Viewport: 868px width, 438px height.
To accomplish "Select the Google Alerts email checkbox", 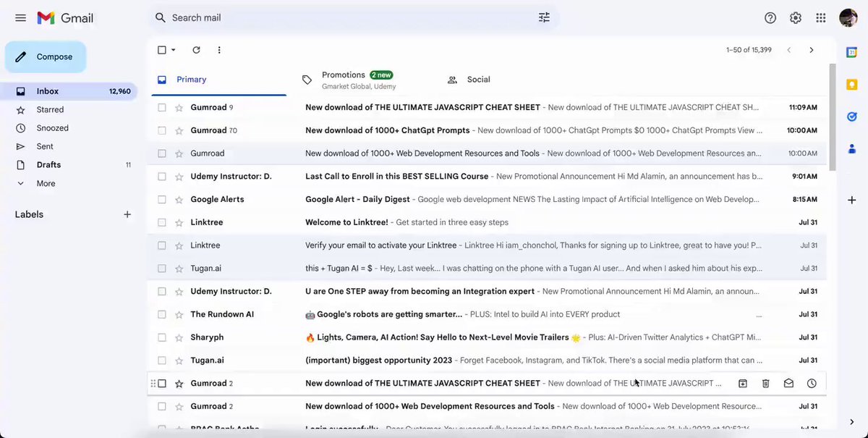I will point(162,200).
